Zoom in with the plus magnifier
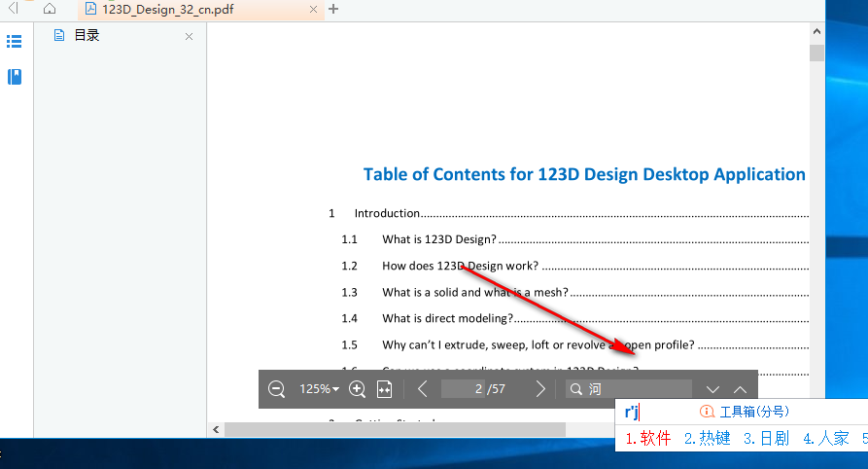The image size is (868, 469). point(357,389)
